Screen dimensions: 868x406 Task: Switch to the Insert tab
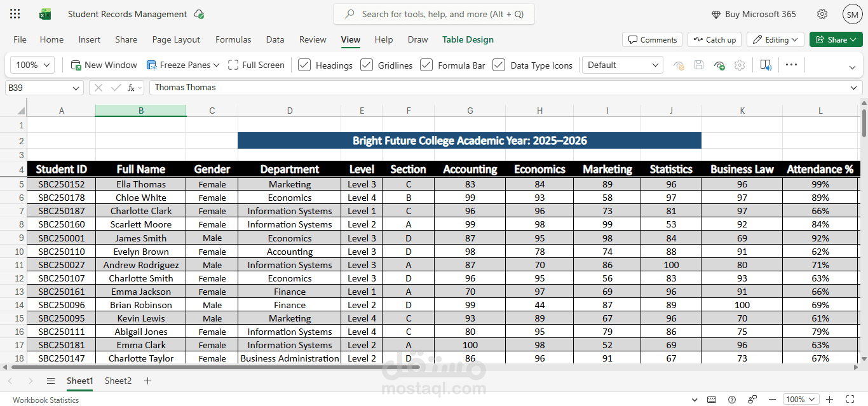pyautogui.click(x=90, y=39)
